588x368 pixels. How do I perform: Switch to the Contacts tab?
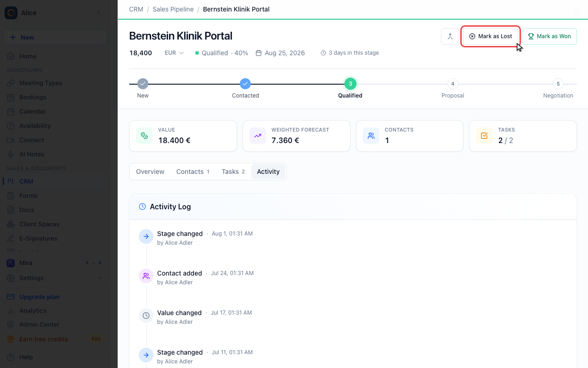point(193,172)
